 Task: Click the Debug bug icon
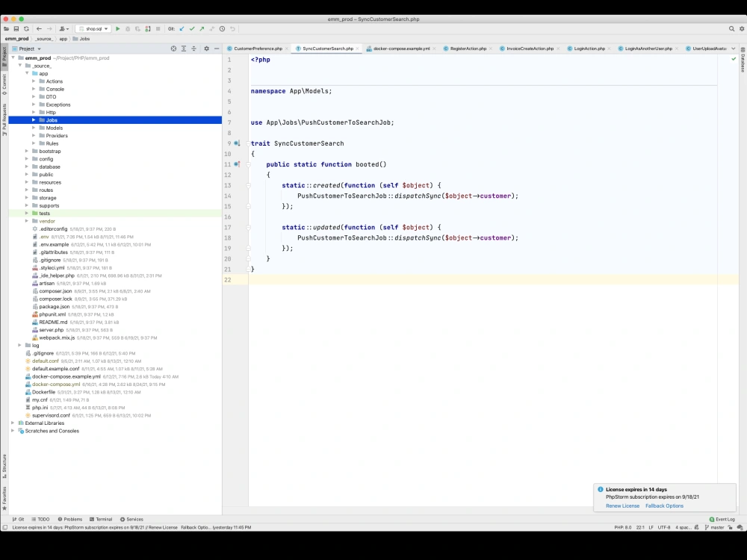128,29
